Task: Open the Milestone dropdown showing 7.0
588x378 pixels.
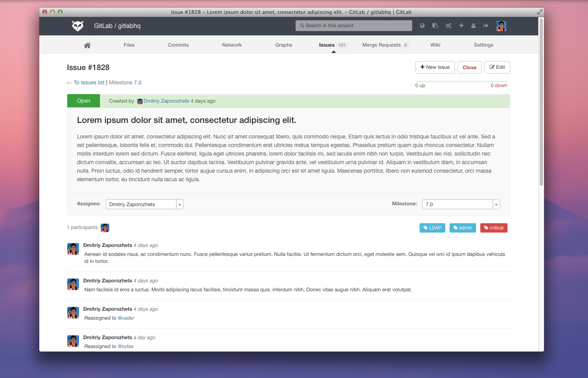Action: (496, 204)
